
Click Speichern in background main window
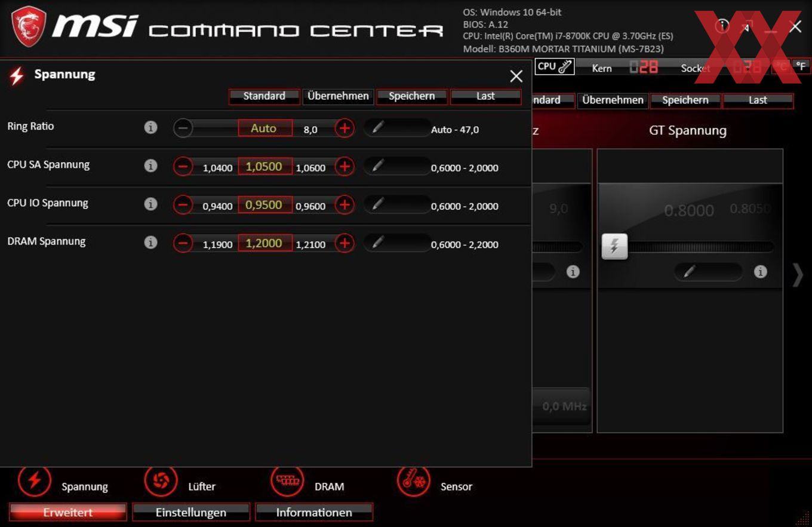tap(685, 100)
